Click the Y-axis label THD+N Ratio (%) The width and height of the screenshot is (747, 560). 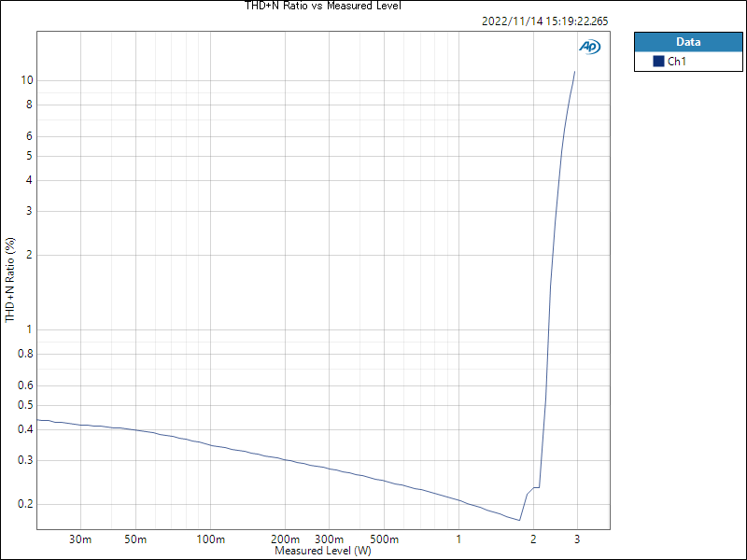click(x=10, y=280)
